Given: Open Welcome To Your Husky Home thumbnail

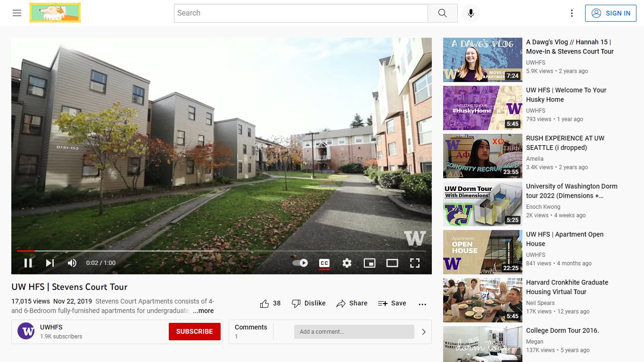Looking at the screenshot, I should 483,108.
